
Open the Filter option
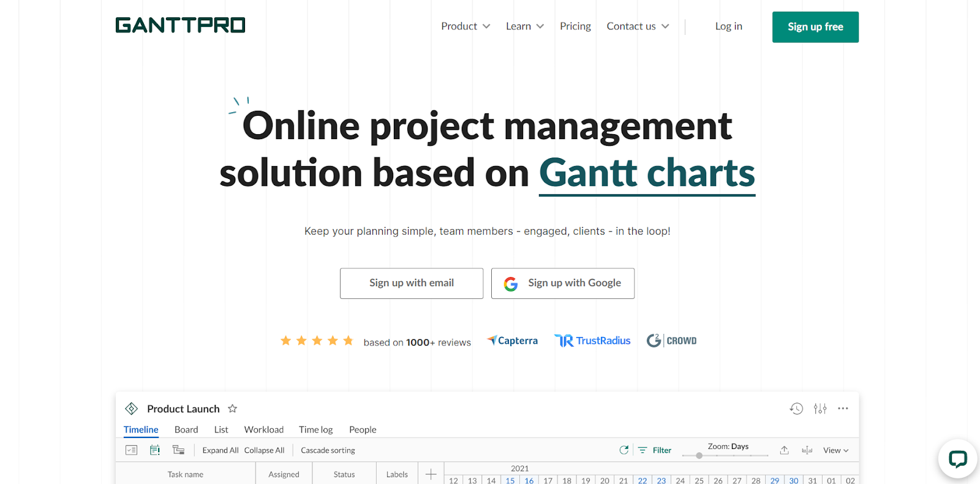pos(655,450)
